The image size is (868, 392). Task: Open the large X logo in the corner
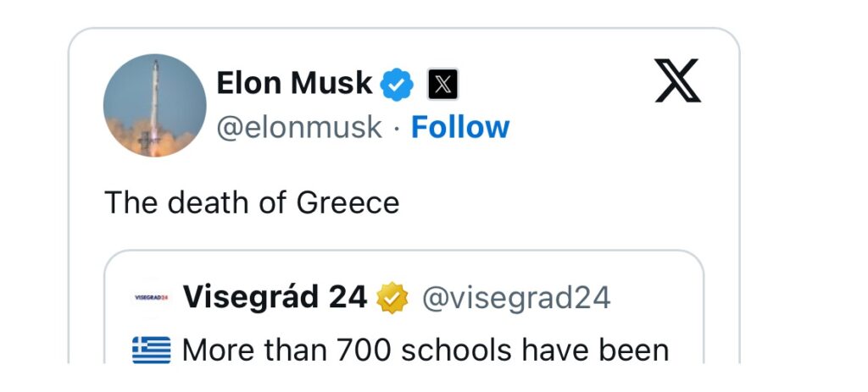[677, 80]
